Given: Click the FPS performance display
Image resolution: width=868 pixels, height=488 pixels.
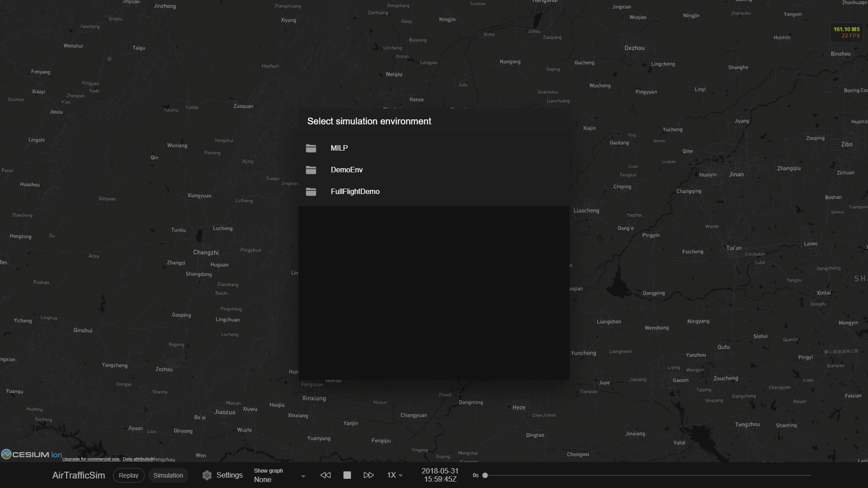Looking at the screenshot, I should point(846,33).
